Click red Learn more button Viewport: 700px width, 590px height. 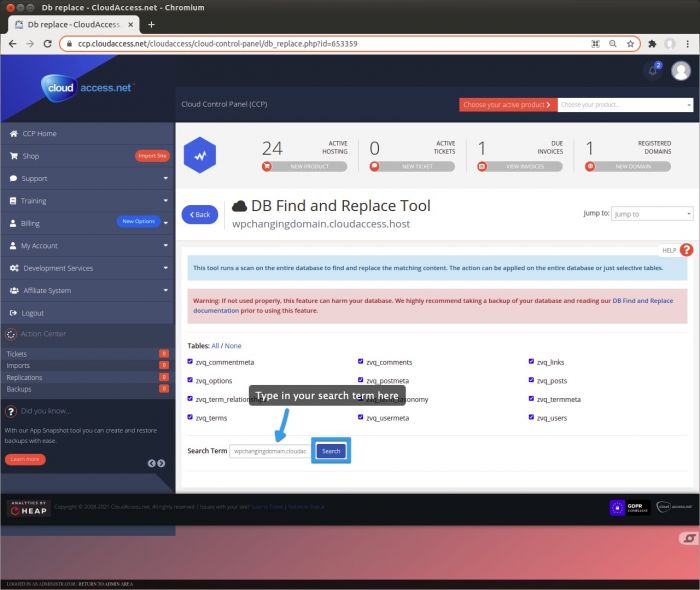pyautogui.click(x=25, y=459)
